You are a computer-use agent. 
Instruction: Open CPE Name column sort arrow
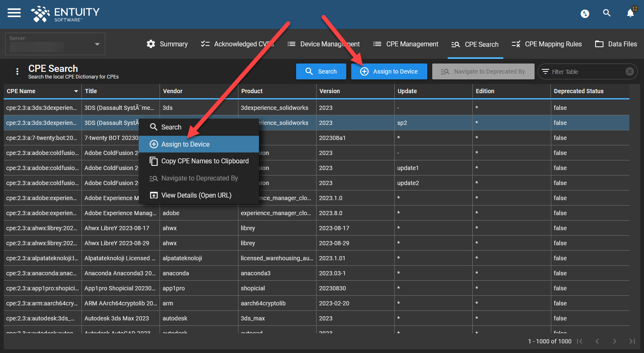(76, 91)
